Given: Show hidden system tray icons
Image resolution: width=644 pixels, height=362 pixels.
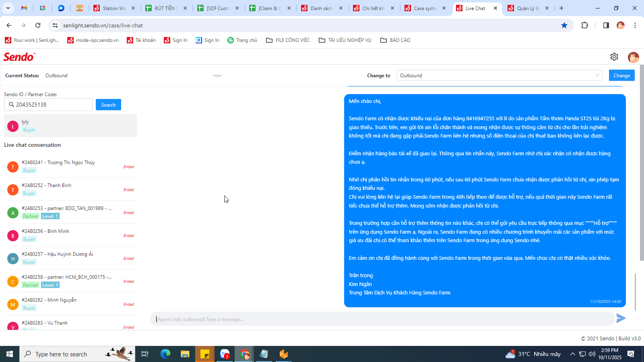Looking at the screenshot, I should pyautogui.click(x=572, y=354).
